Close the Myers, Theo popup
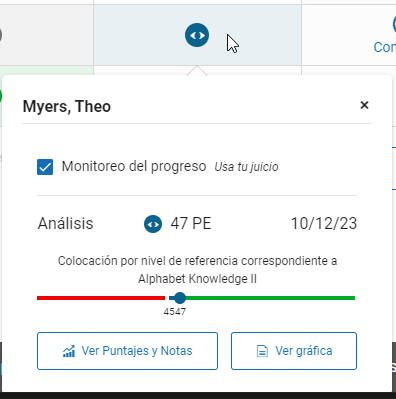This screenshot has width=396, height=399. point(364,105)
